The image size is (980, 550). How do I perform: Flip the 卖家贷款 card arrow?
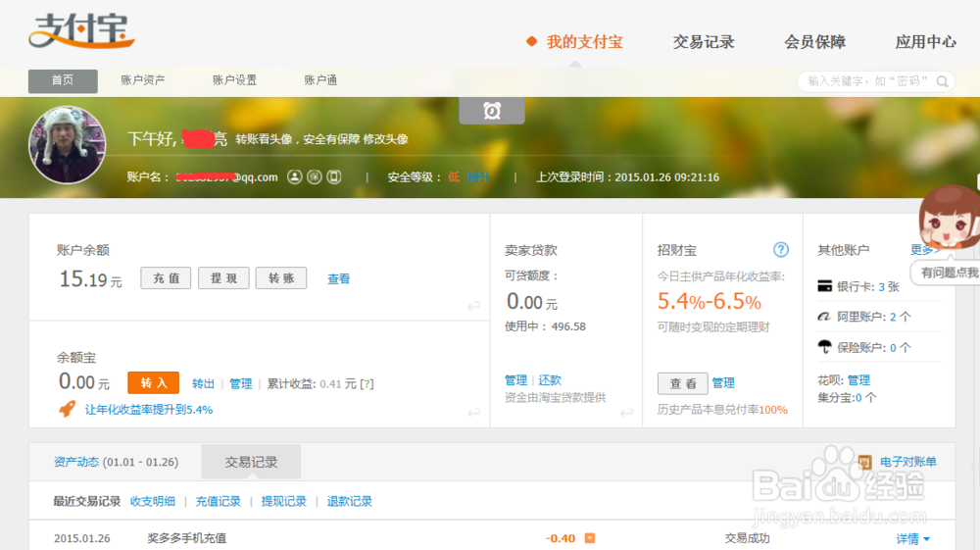coord(626,413)
